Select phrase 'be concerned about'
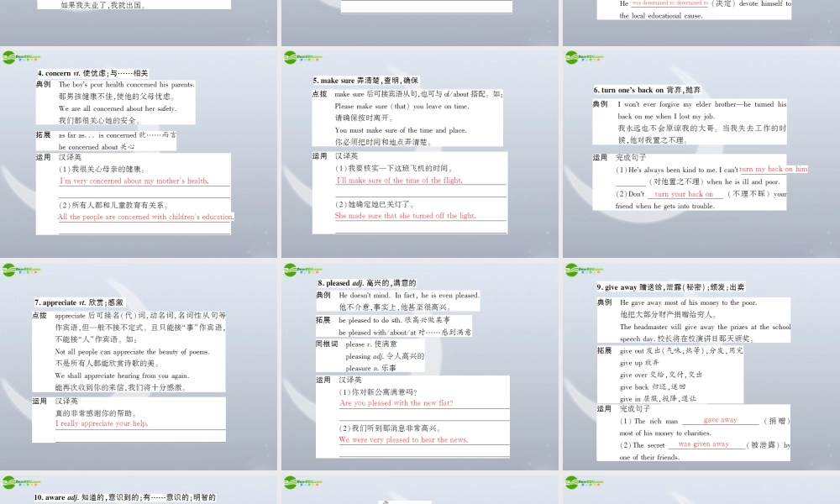840x504 pixels. [88, 147]
